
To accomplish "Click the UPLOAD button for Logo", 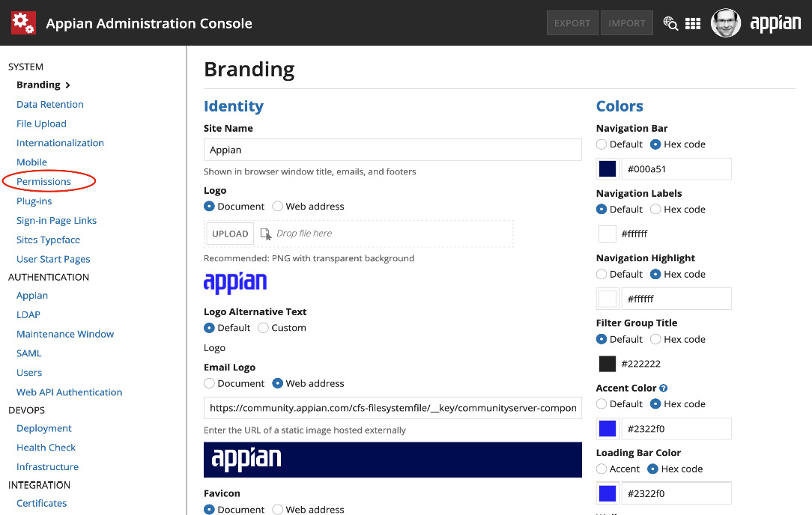I will click(x=230, y=234).
